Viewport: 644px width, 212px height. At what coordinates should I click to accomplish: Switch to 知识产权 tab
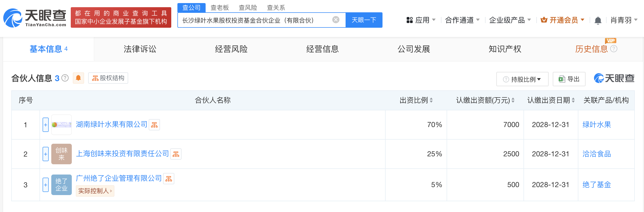505,49
